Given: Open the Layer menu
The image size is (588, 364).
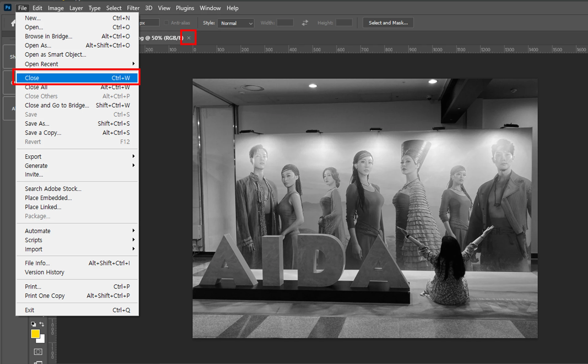Looking at the screenshot, I should pyautogui.click(x=76, y=8).
